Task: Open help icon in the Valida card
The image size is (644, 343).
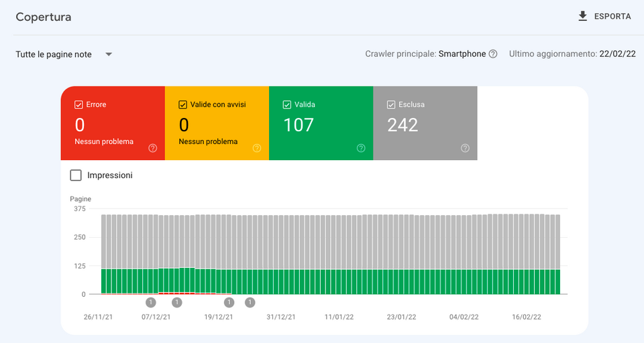Action: point(361,148)
